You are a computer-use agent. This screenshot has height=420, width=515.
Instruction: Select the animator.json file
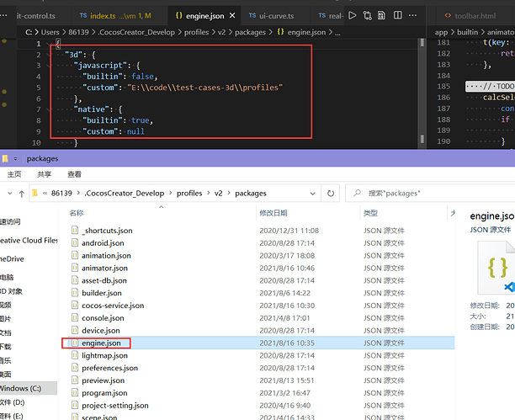[104, 268]
